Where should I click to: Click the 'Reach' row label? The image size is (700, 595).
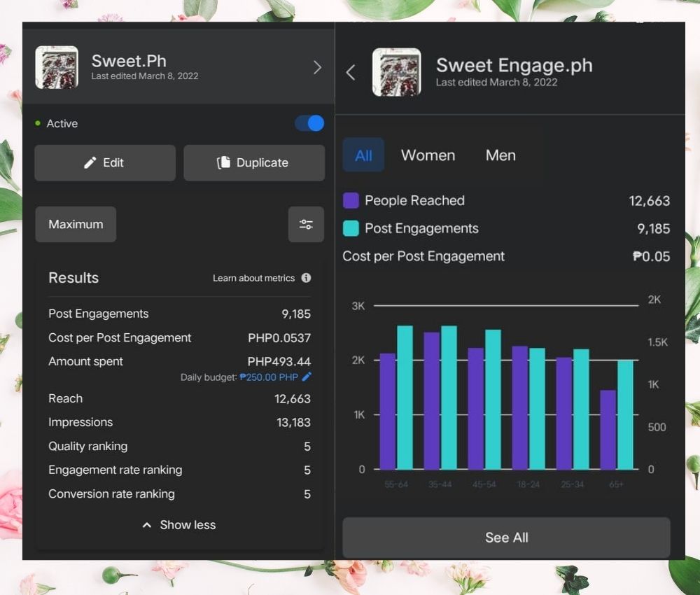(66, 398)
